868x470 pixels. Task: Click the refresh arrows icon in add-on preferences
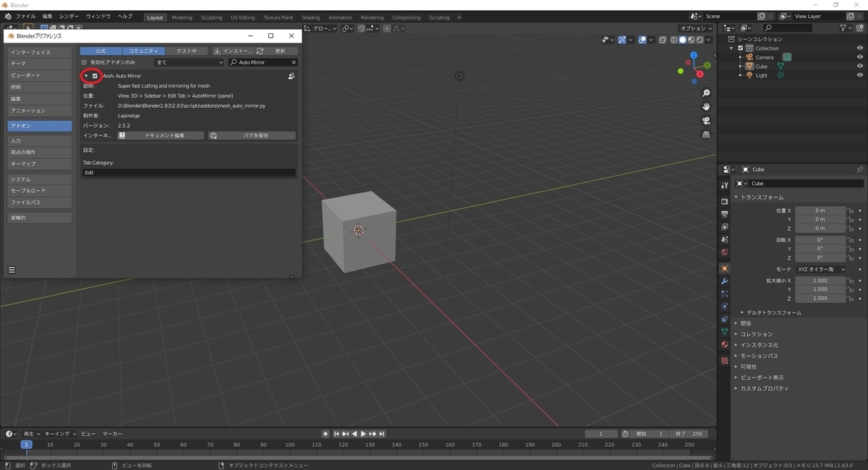coord(260,51)
